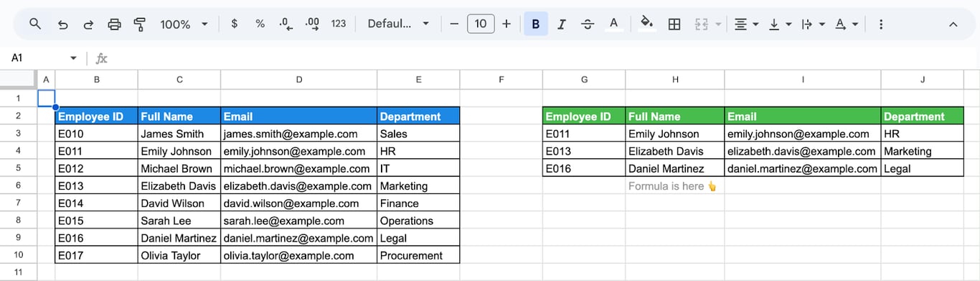Viewport: 980px width, 281px height.
Task: Collapse the toolbar with chevron
Action: [953, 24]
